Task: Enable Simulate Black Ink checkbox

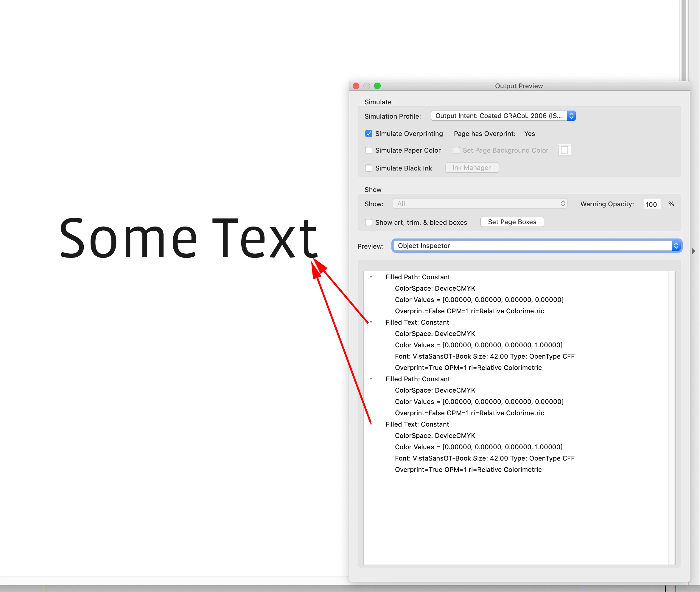Action: (368, 168)
